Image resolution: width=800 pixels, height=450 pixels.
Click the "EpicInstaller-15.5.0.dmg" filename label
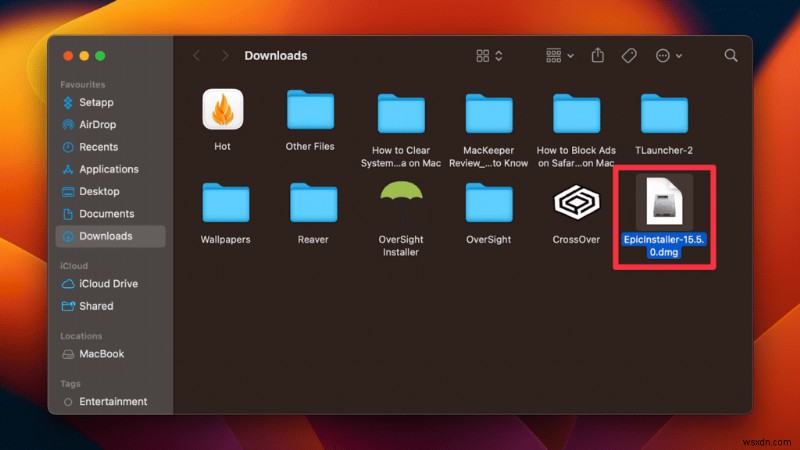[x=664, y=246]
